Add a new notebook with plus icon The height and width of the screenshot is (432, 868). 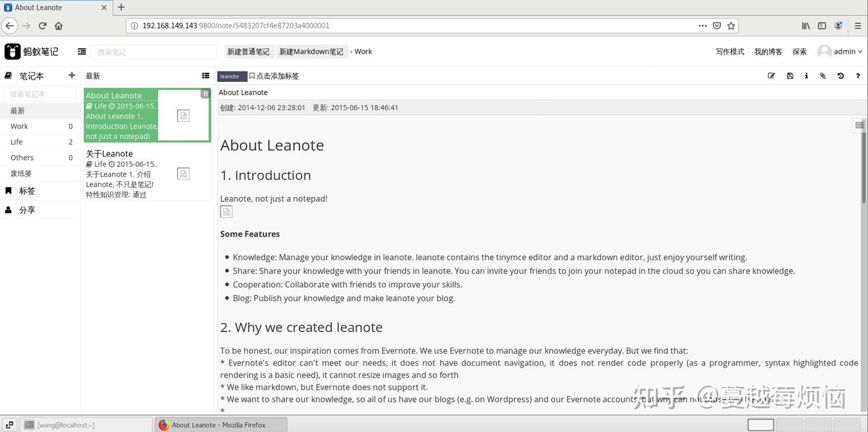click(x=72, y=75)
